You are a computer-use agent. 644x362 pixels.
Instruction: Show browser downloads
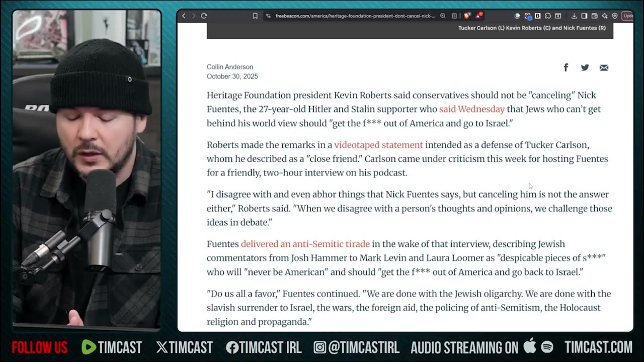pyautogui.click(x=574, y=16)
